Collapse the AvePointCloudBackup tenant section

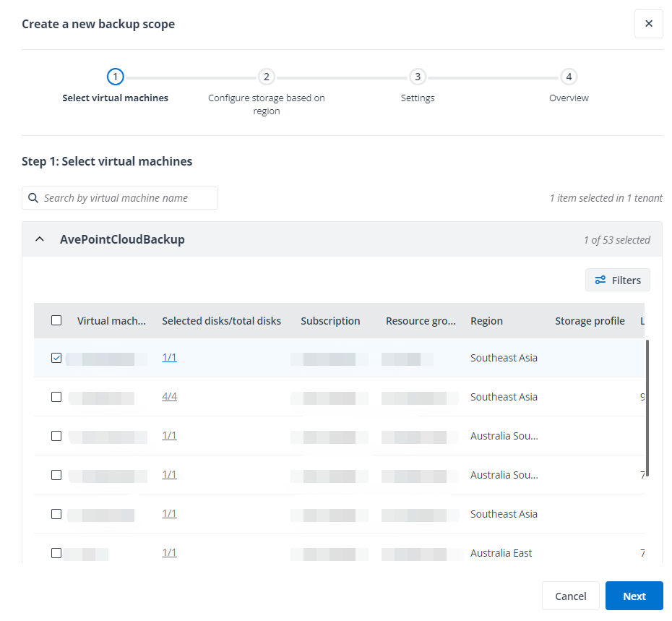tap(40, 239)
